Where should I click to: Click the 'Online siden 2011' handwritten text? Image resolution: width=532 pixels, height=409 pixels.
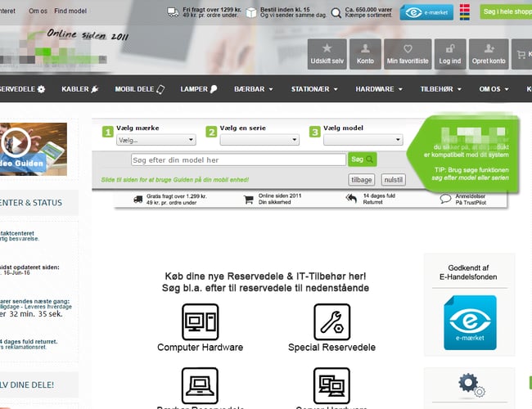pyautogui.click(x=88, y=35)
